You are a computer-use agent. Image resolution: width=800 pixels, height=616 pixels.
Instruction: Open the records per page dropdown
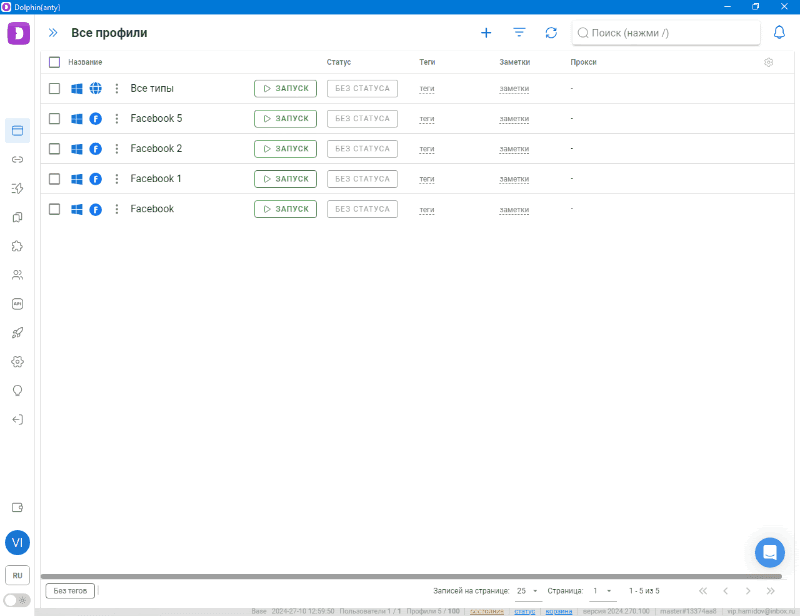(527, 591)
